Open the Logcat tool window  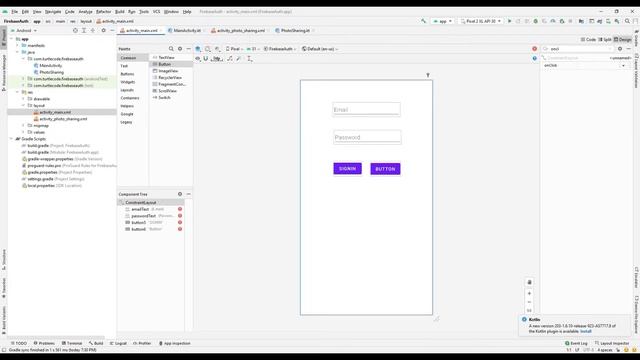coord(118,343)
